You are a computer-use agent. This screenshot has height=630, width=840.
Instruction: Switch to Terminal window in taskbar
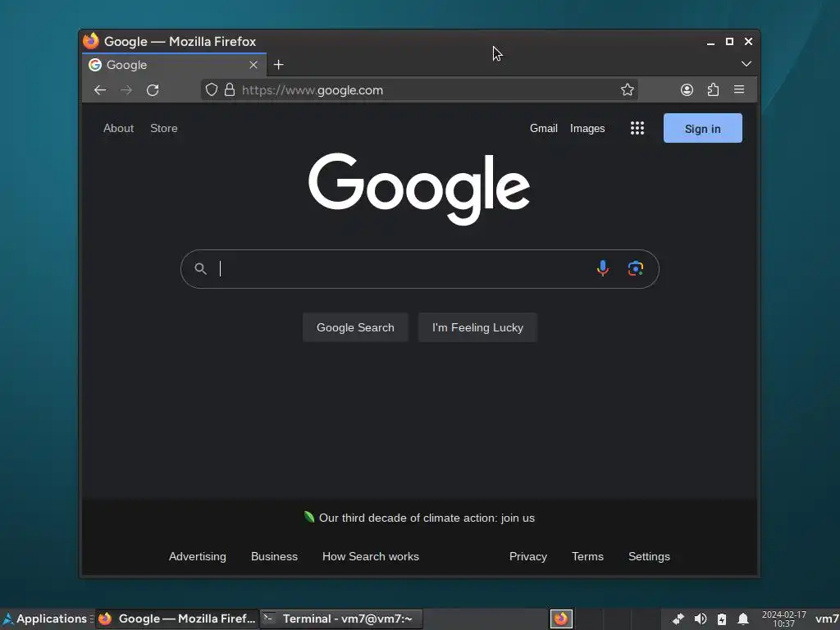click(x=341, y=619)
